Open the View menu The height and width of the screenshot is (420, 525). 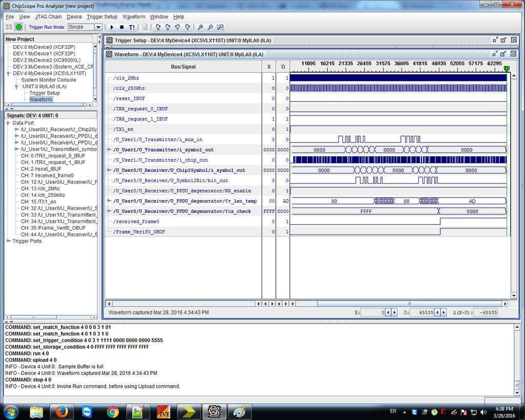tap(24, 17)
